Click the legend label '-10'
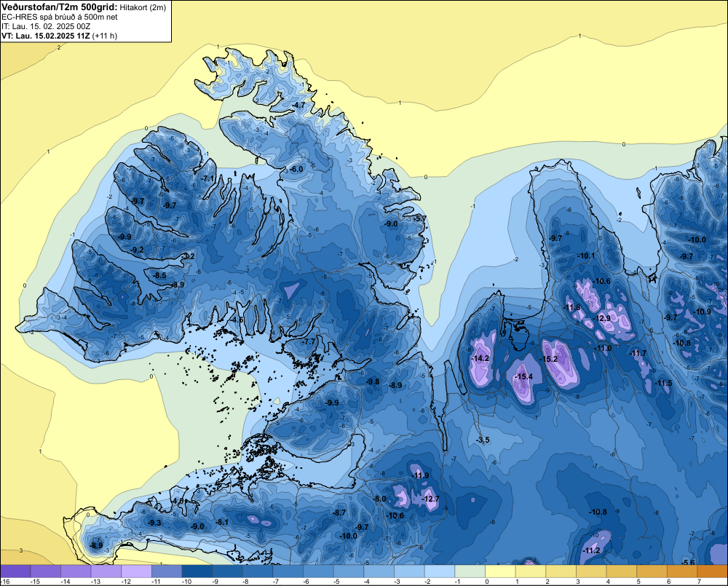728x586 pixels. pyautogui.click(x=186, y=582)
